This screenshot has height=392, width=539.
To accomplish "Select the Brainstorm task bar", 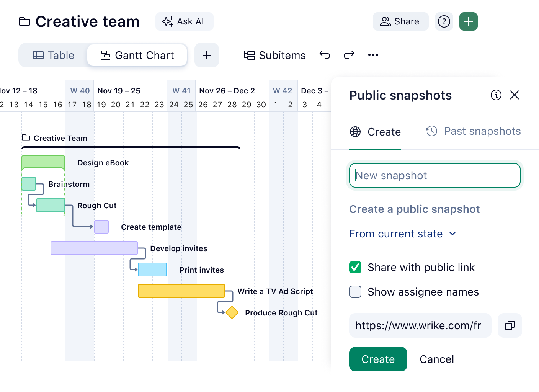I will pos(29,184).
